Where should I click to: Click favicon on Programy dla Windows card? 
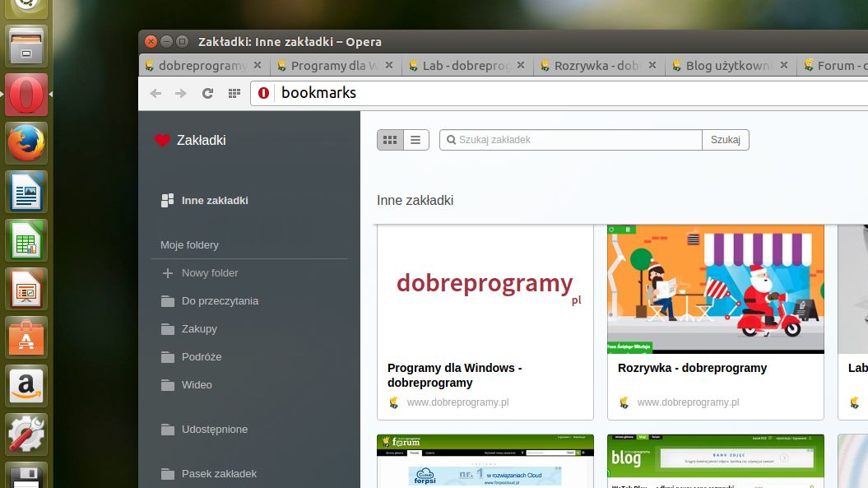[393, 402]
